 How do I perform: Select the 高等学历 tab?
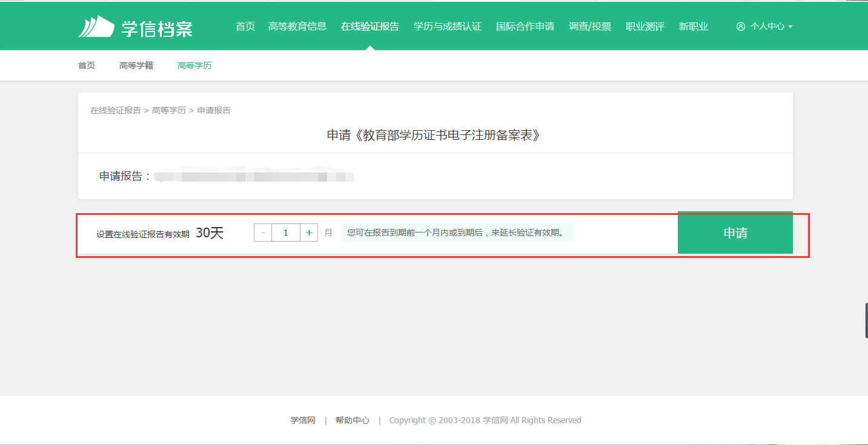tap(194, 65)
